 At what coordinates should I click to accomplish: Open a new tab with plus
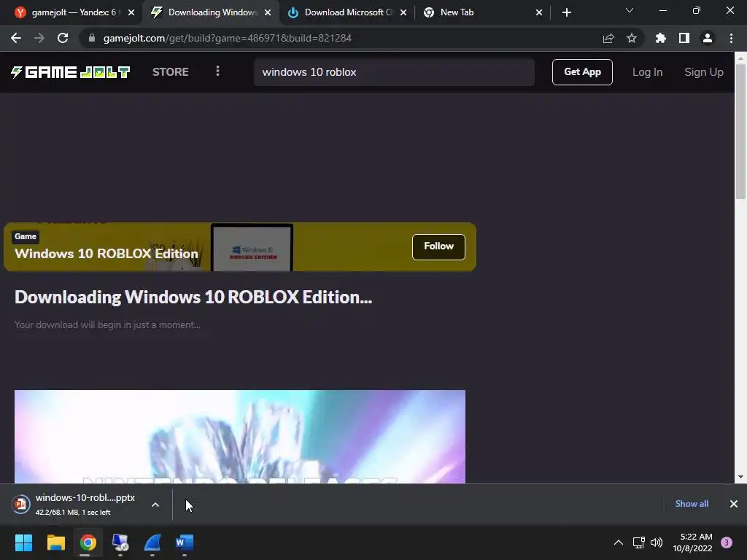coord(566,12)
